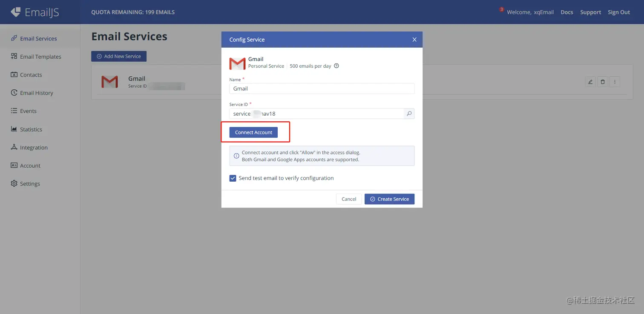Cancel the service configuration
Viewport: 644px width, 314px height.
(349, 199)
